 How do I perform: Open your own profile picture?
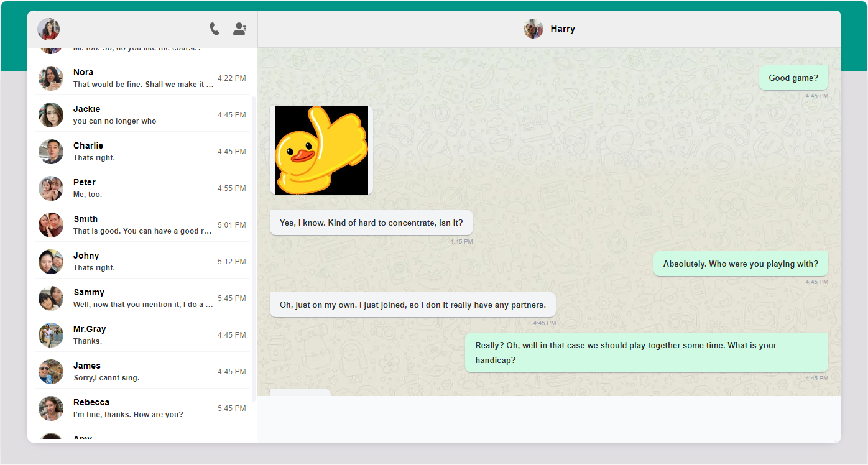point(48,29)
